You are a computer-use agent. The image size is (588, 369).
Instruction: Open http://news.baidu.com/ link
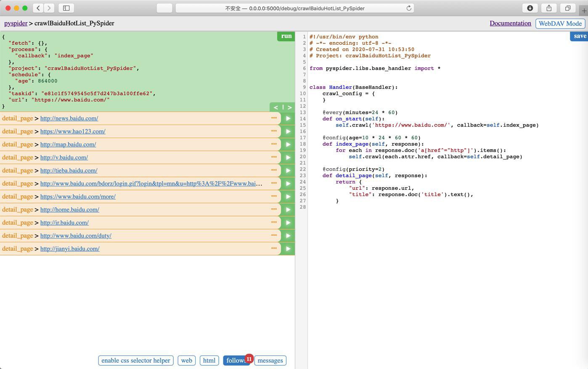point(69,118)
